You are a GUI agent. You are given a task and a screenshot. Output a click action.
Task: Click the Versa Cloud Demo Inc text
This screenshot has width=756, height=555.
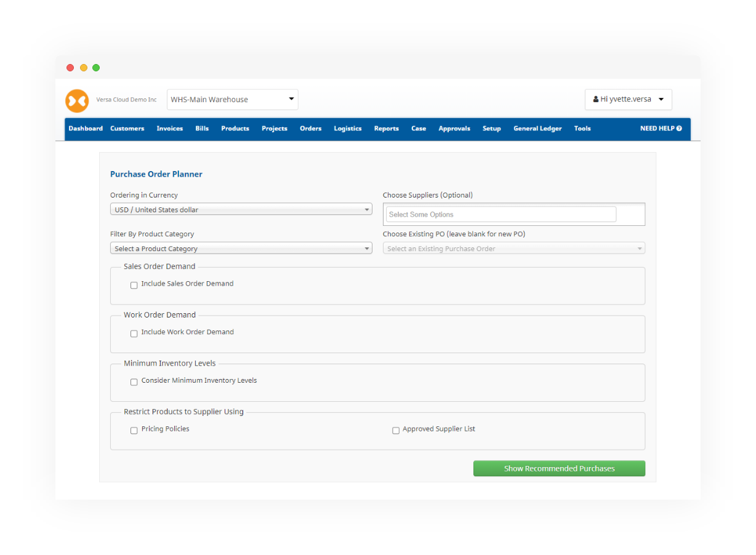point(126,100)
